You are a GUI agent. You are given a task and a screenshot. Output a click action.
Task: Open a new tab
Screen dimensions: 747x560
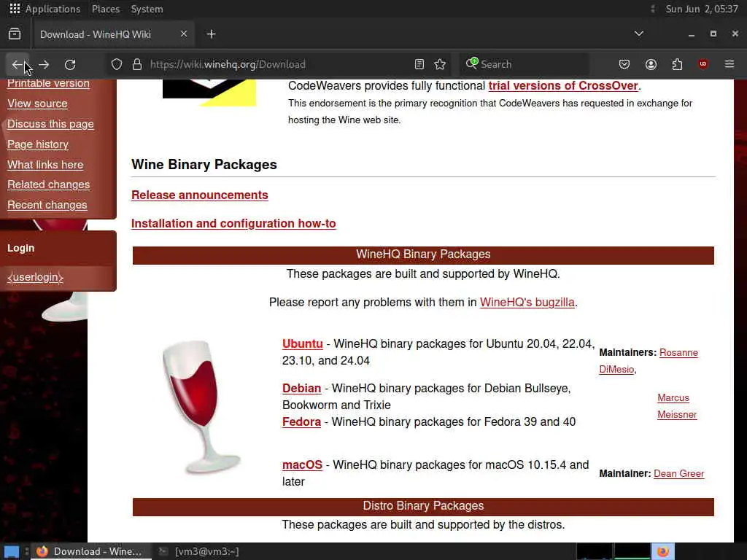tap(211, 34)
